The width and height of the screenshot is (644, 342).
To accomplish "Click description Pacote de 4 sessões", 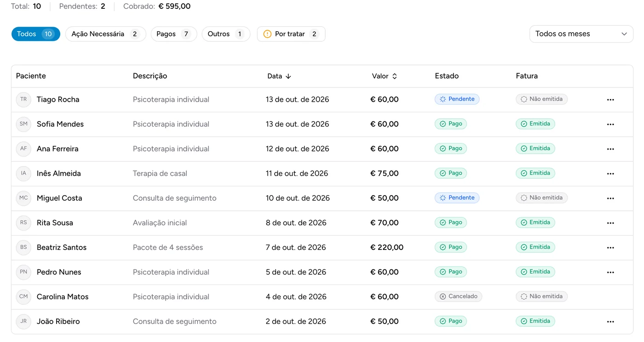I will point(168,247).
